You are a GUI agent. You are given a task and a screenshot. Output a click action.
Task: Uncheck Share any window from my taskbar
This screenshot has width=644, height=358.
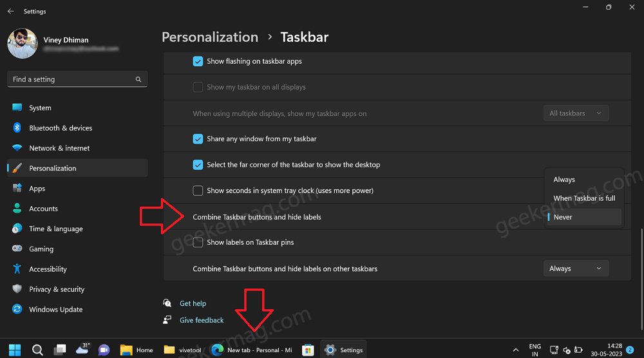click(x=198, y=139)
